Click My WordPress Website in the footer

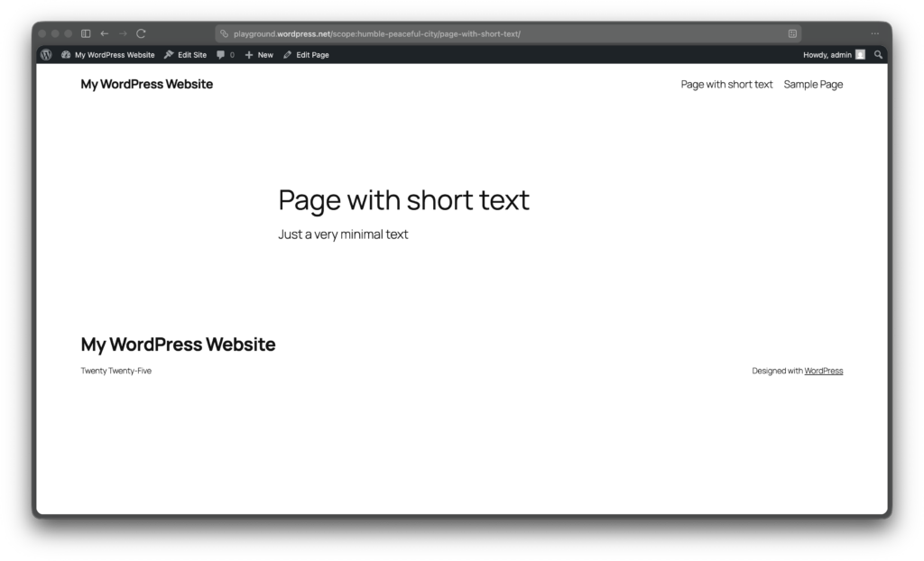tap(178, 344)
